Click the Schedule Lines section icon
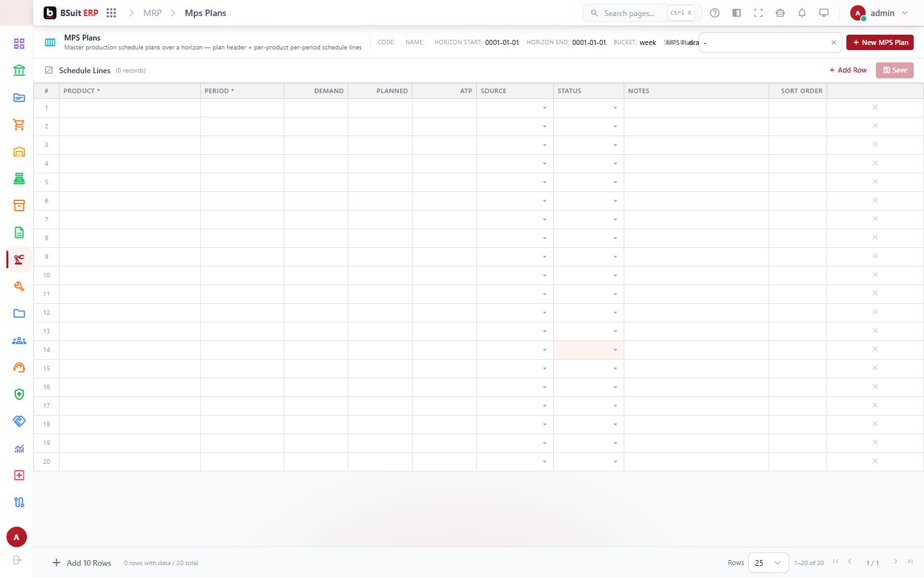924x578 pixels. click(x=49, y=70)
